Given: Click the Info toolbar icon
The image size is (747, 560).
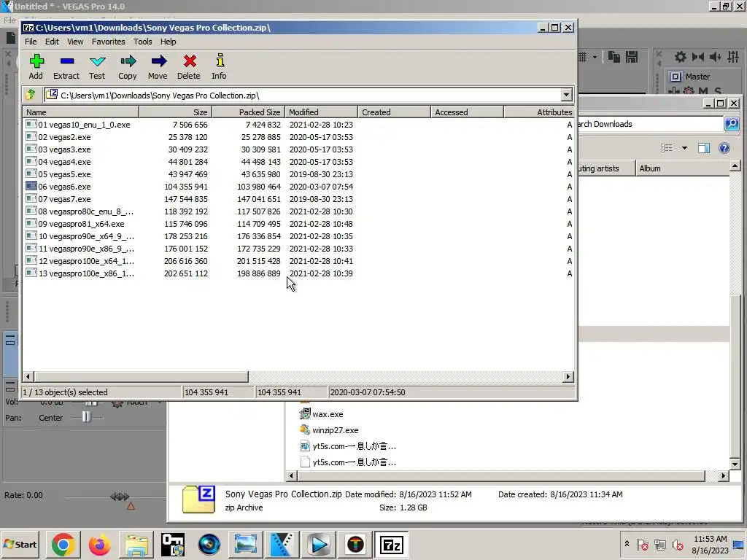Looking at the screenshot, I should point(219,66).
